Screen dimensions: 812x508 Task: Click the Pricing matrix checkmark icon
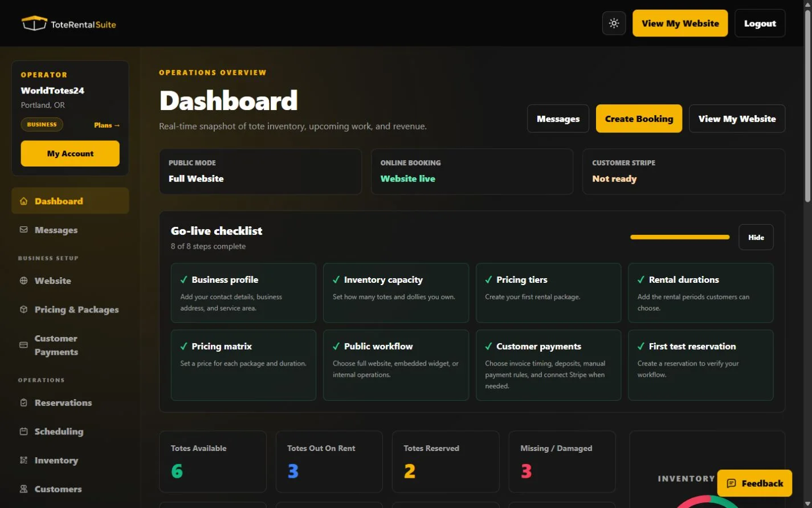click(184, 347)
